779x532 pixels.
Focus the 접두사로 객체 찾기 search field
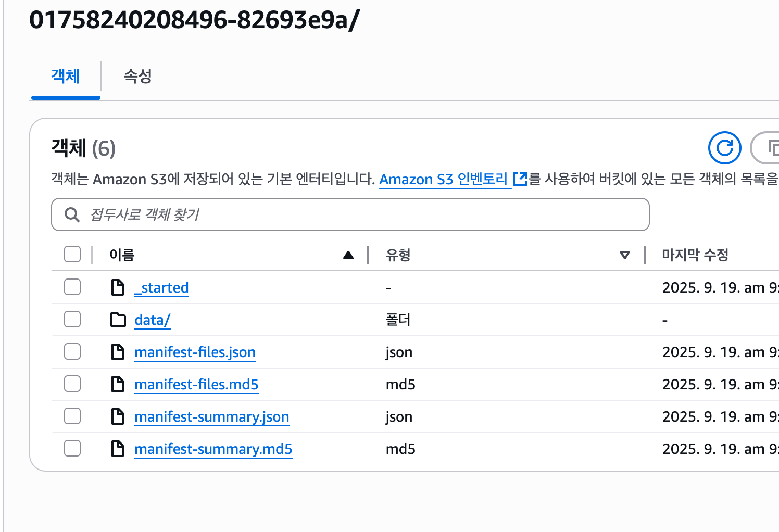click(x=365, y=214)
